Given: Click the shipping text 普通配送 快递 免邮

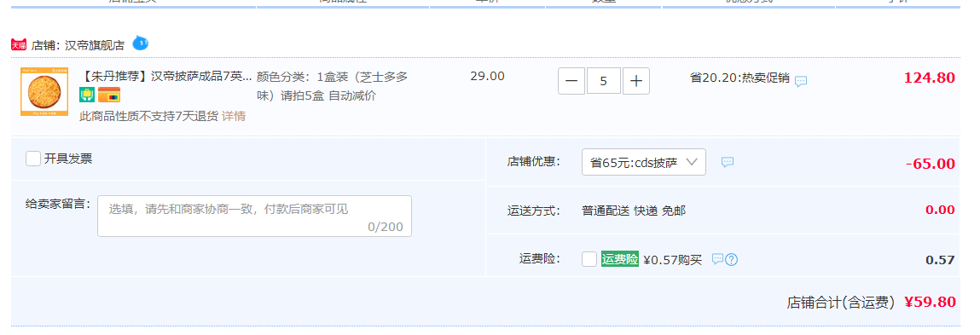Looking at the screenshot, I should [x=634, y=211].
